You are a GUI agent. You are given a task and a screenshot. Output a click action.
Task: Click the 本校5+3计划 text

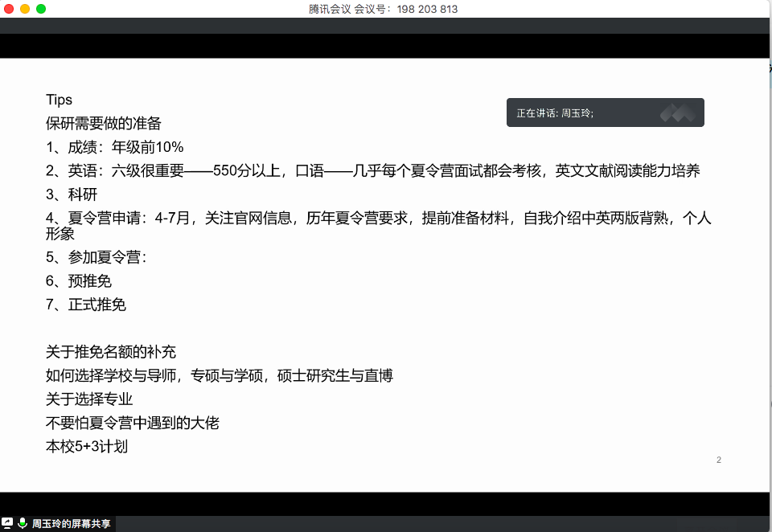(x=87, y=447)
